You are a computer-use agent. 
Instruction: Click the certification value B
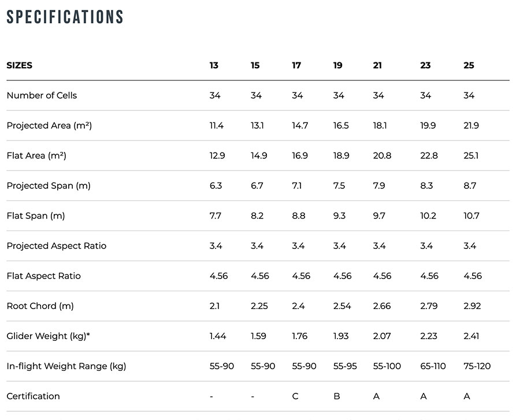coord(337,396)
